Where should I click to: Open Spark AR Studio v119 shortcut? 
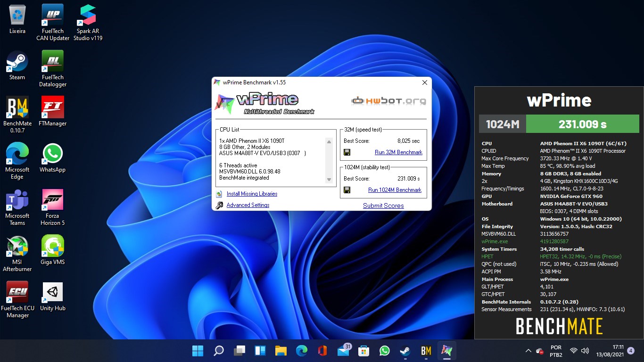(88, 23)
